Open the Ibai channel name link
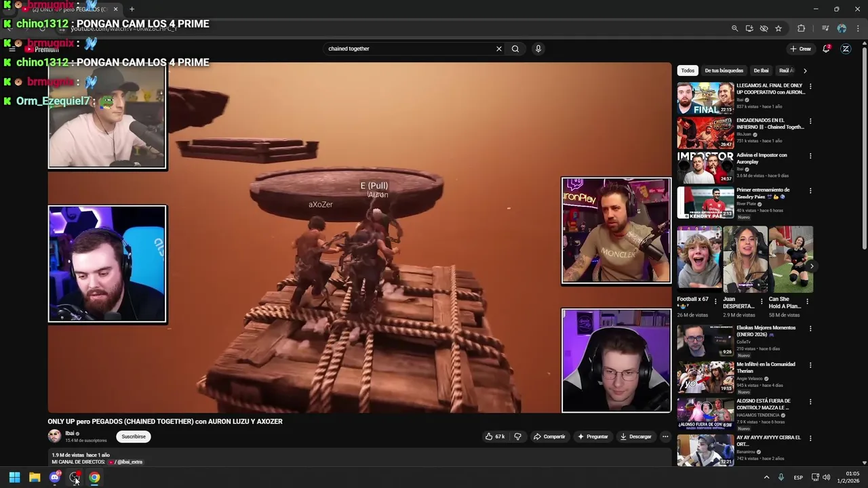Screen dimensions: 868x488 [70, 433]
